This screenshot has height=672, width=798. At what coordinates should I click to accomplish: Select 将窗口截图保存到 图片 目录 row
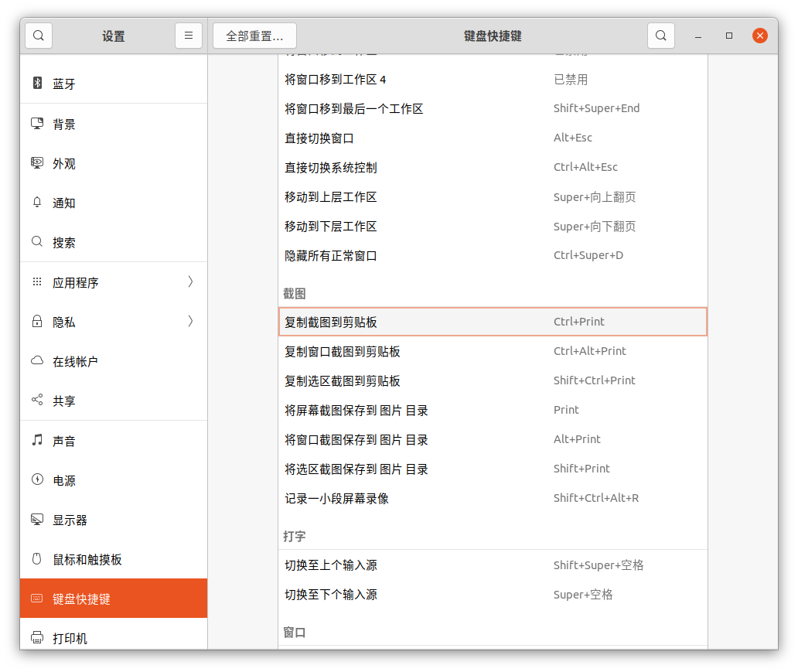(493, 439)
